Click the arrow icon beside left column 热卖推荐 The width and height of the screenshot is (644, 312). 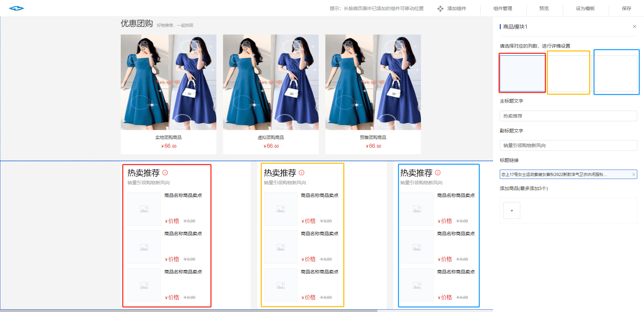(x=165, y=173)
